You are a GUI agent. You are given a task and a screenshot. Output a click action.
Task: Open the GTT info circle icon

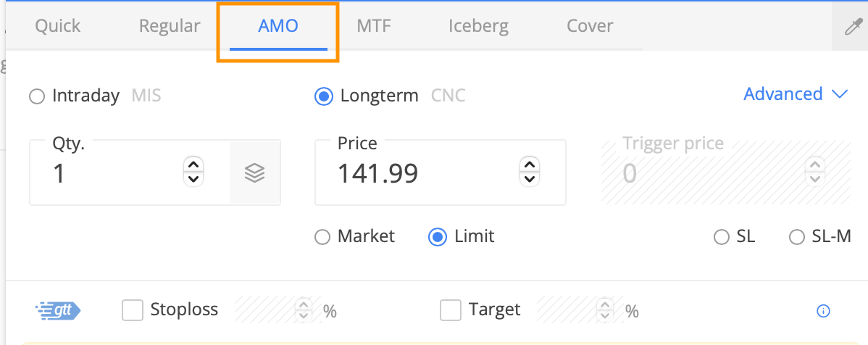(823, 311)
